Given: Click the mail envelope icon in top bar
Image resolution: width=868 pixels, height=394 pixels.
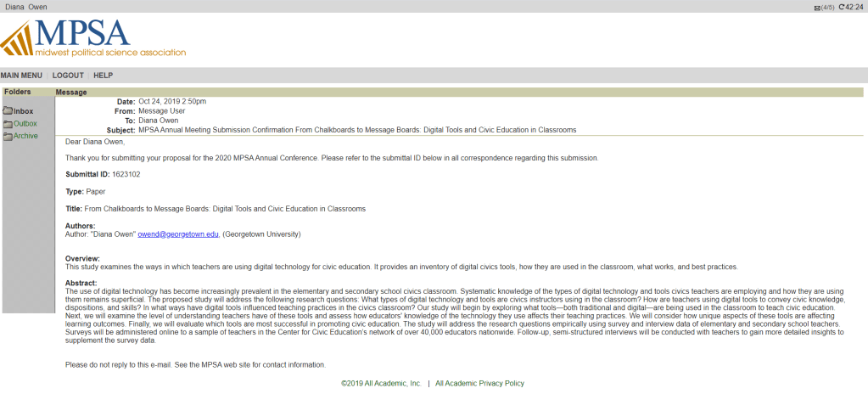Looking at the screenshot, I should [817, 8].
